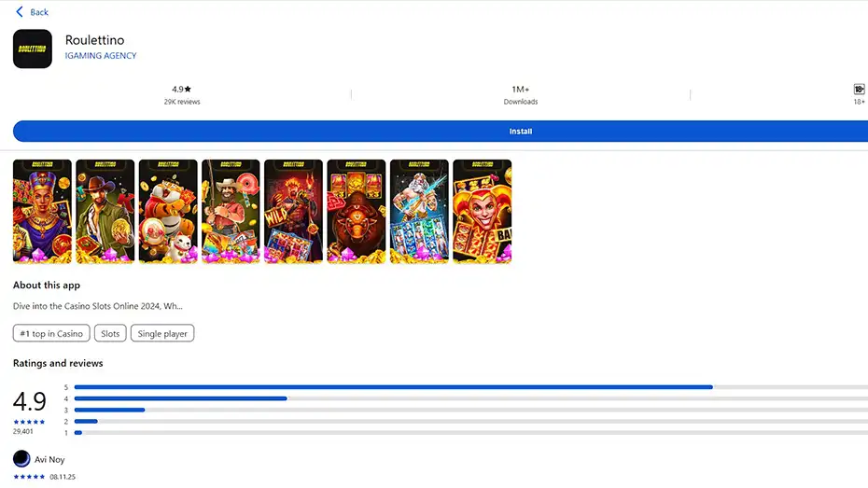868x488 pixels.
Task: Click the 08.11.25 review date
Action: tap(63, 477)
